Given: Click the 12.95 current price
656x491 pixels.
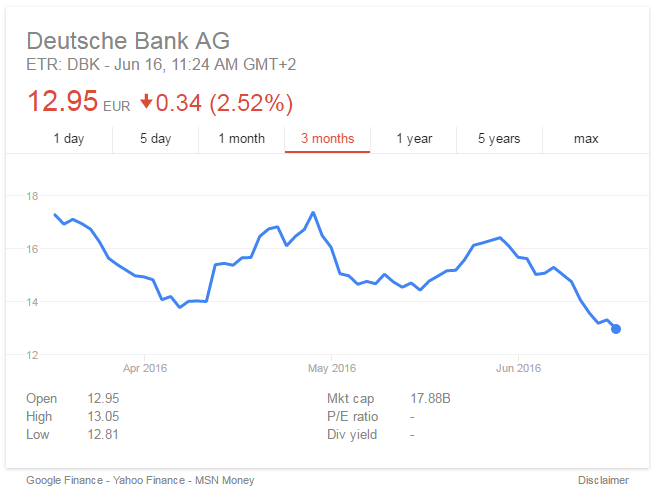Looking at the screenshot, I should 62,102.
